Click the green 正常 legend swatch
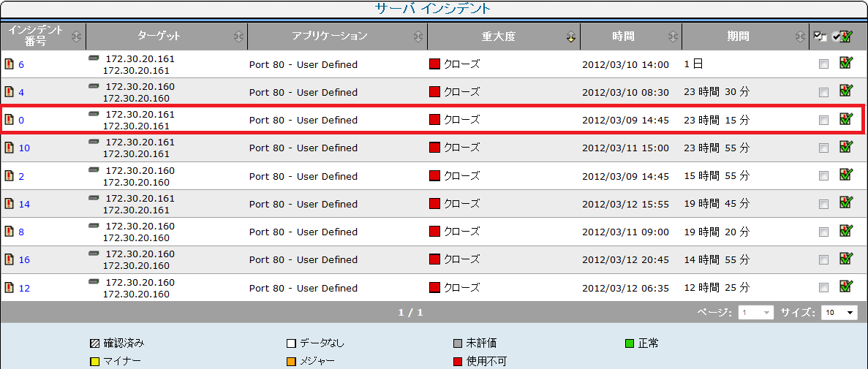The width and height of the screenshot is (868, 369). pos(630,343)
